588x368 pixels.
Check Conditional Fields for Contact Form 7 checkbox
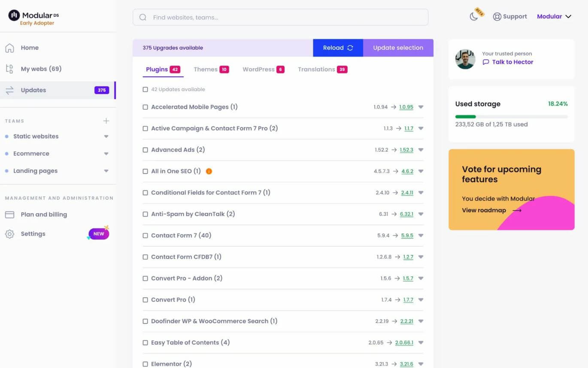tap(145, 193)
